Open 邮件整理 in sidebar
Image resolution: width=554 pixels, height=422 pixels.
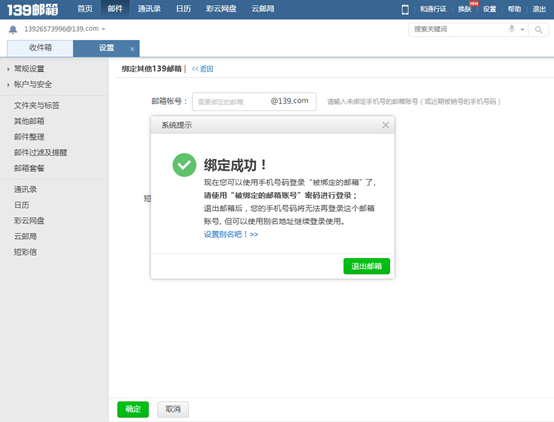(x=29, y=137)
